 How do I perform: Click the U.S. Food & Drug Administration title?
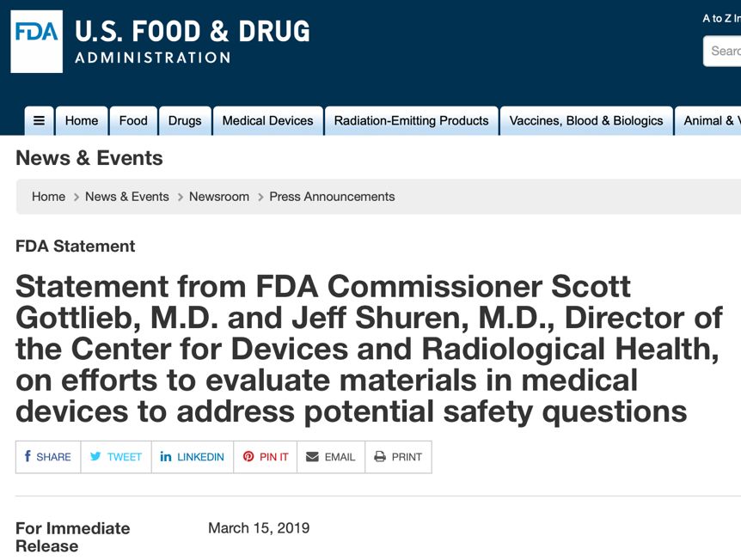[x=192, y=41]
